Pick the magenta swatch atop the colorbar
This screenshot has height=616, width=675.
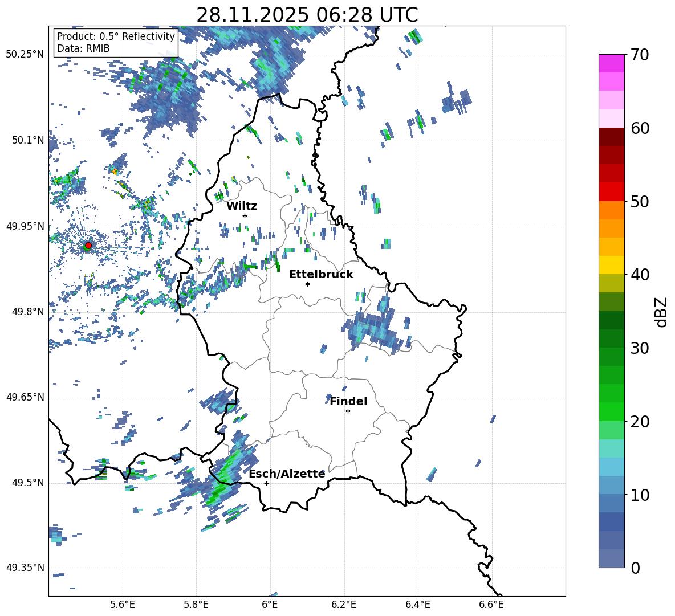coord(612,63)
